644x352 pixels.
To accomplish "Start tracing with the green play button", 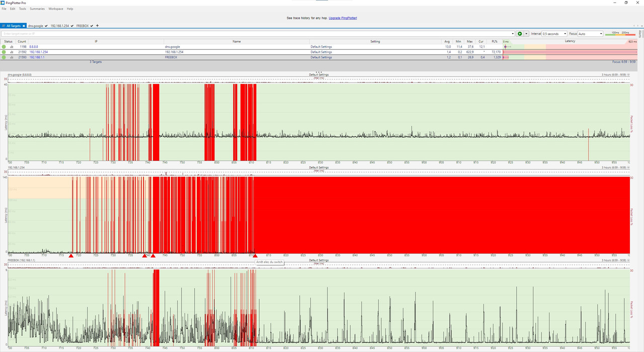I will pyautogui.click(x=520, y=34).
